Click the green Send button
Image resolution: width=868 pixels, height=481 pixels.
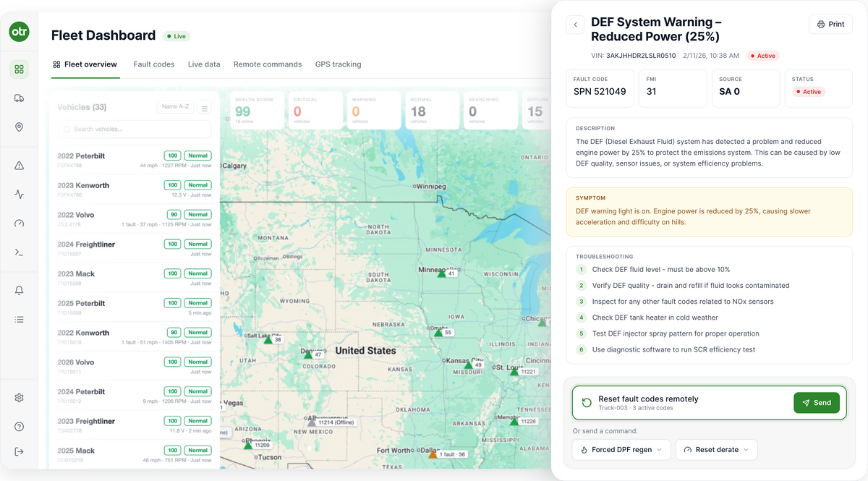[x=817, y=403]
